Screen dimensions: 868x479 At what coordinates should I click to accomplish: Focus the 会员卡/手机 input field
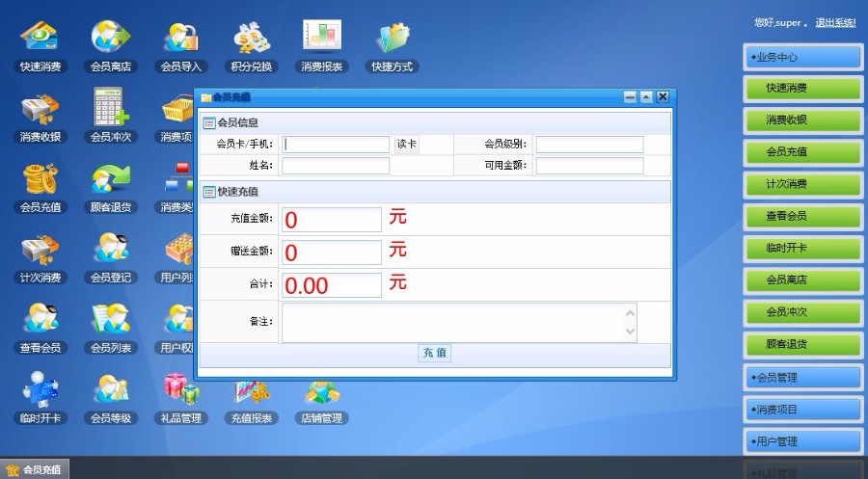(336, 145)
